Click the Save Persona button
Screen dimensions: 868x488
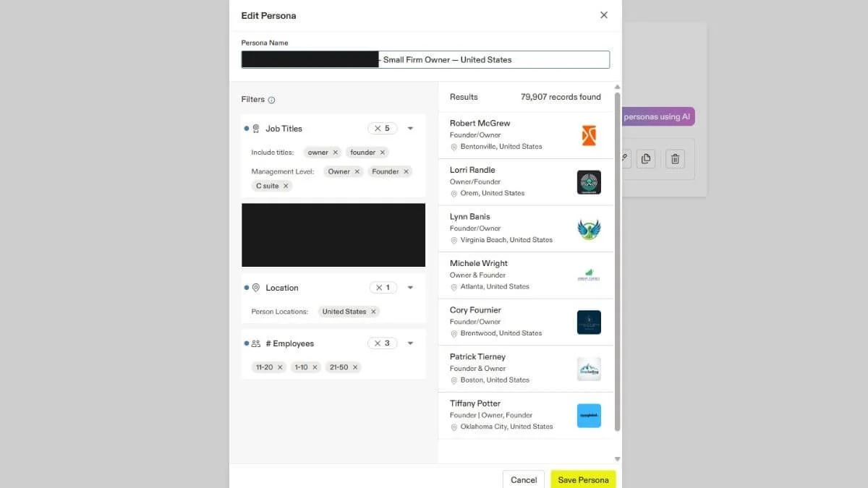[583, 479]
